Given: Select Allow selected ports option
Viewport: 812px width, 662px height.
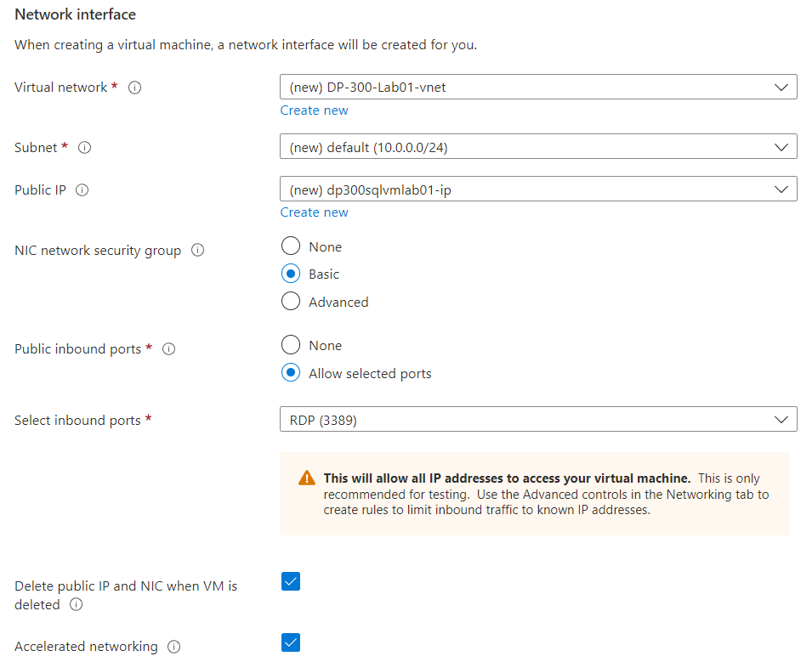Looking at the screenshot, I should point(291,373).
